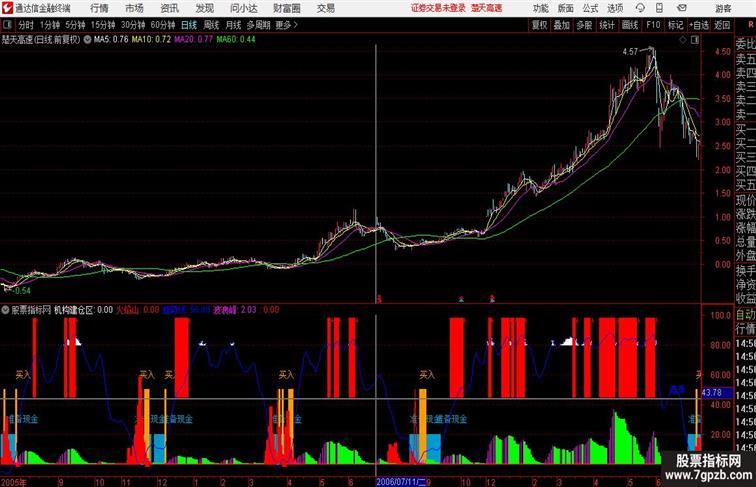Open the 选项 menu
Screen dimensions: 756x487
(x=615, y=8)
